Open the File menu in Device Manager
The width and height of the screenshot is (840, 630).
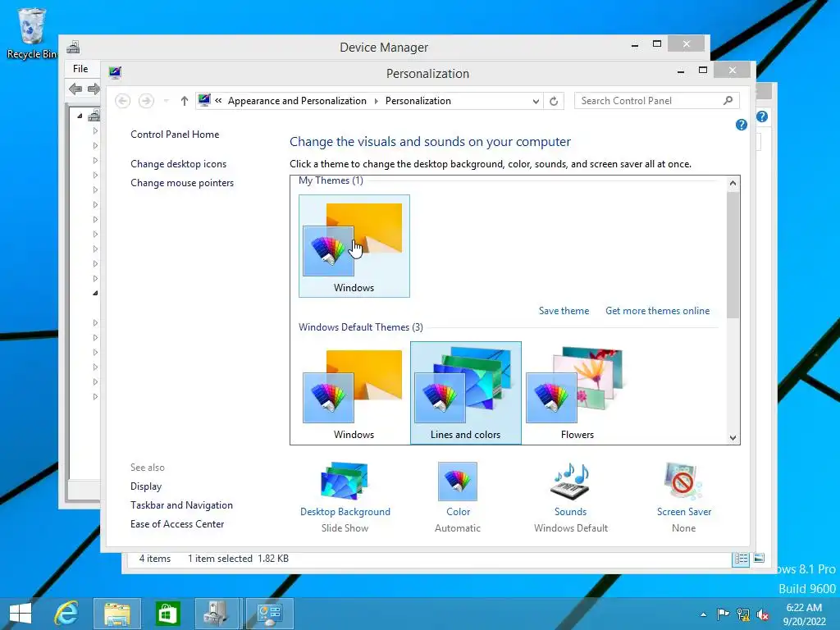[x=80, y=69]
